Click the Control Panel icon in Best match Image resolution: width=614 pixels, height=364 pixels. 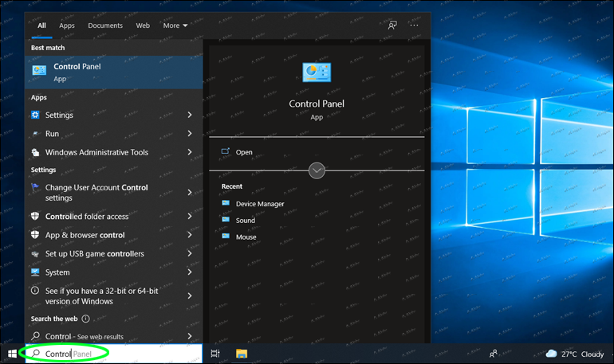pos(39,70)
